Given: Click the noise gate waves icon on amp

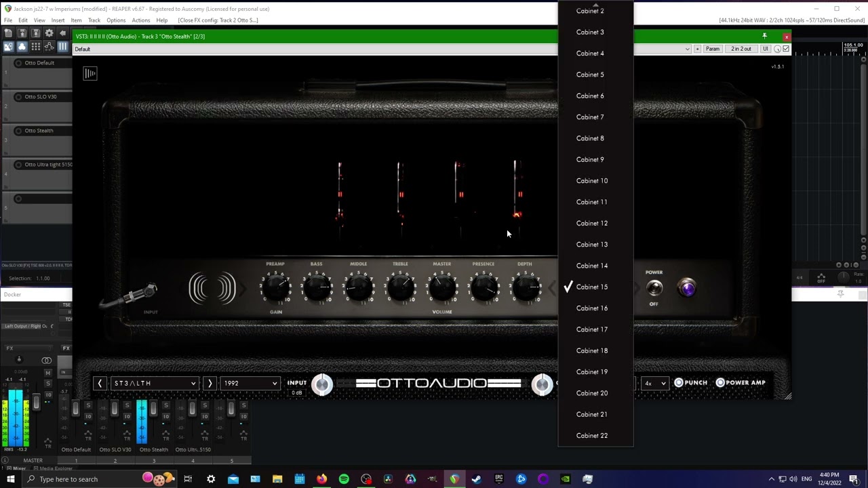Looking at the screenshot, I should tap(212, 288).
